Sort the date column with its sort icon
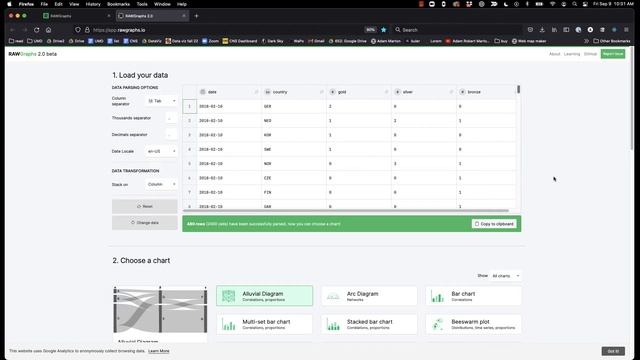Image resolution: width=640 pixels, height=360 pixels. click(x=256, y=92)
